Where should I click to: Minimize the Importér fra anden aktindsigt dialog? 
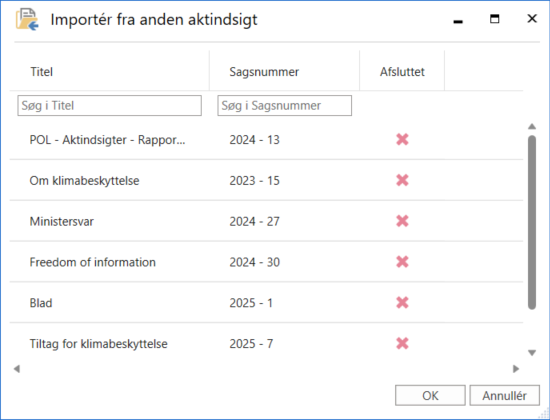point(458,22)
